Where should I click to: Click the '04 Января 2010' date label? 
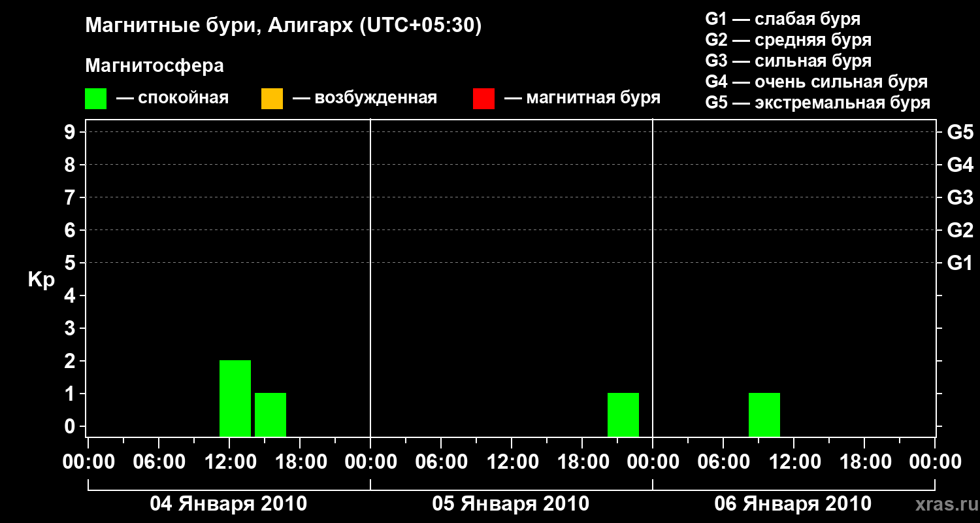tap(229, 504)
